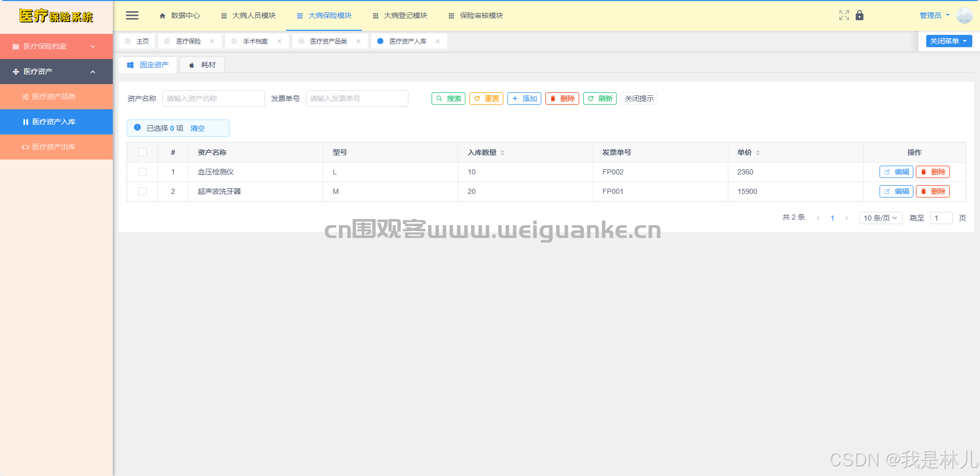This screenshot has height=476, width=980.
Task: Delete the 血压检测仪 row
Action: pyautogui.click(x=933, y=172)
